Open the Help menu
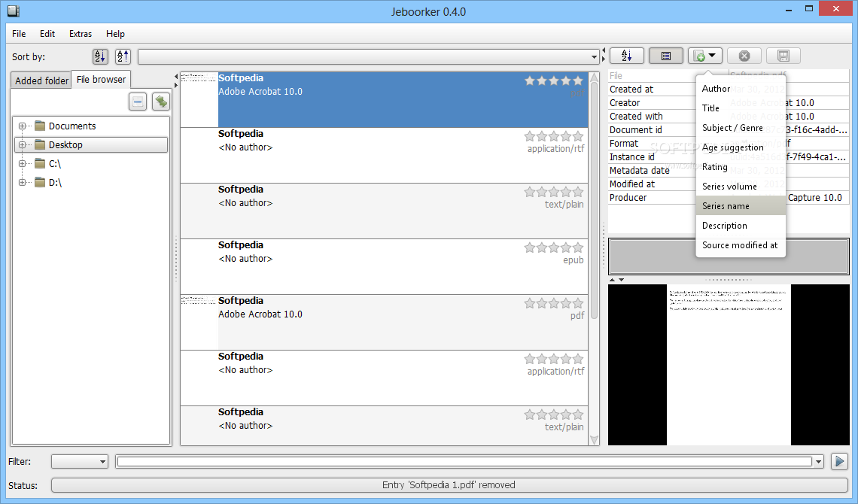The image size is (858, 504). click(115, 34)
